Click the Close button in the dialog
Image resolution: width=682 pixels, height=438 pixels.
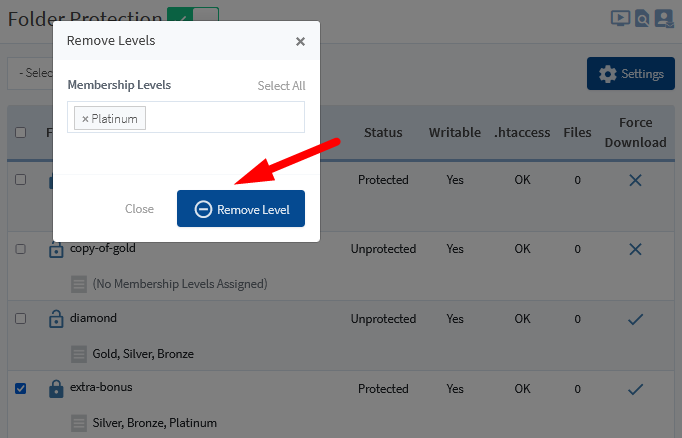point(139,209)
